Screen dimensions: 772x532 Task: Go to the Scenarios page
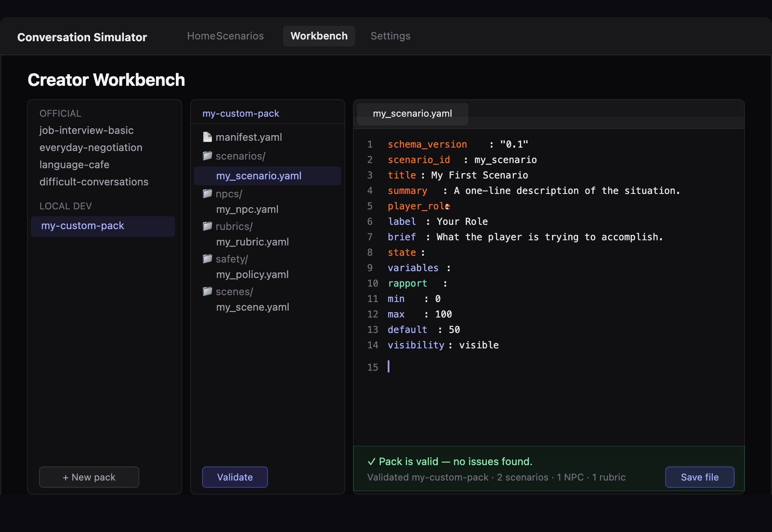tap(240, 36)
